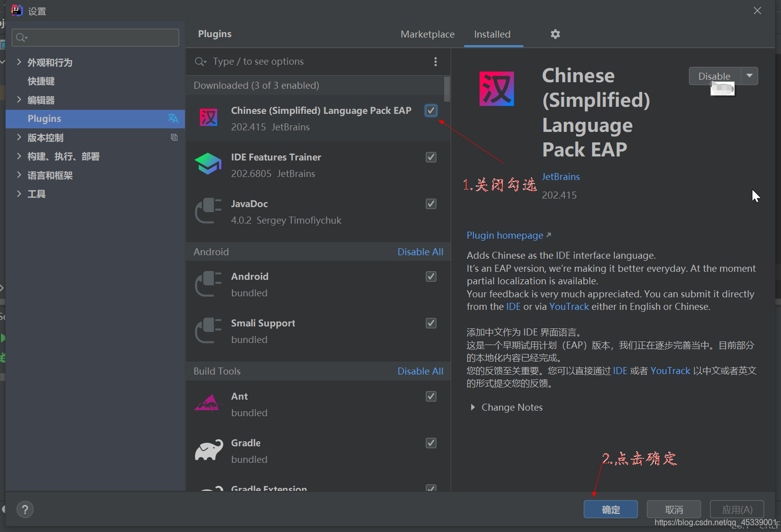Click the JavaDoc plugin icon
The image size is (781, 532).
coord(208,211)
